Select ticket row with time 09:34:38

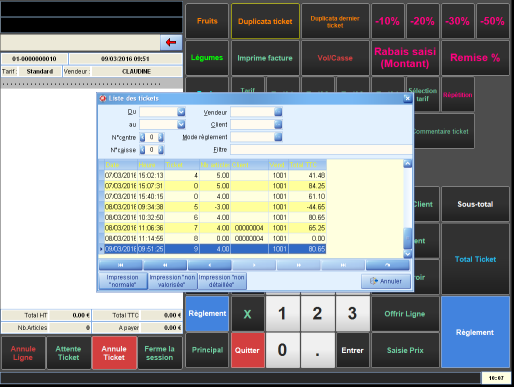(x=215, y=207)
